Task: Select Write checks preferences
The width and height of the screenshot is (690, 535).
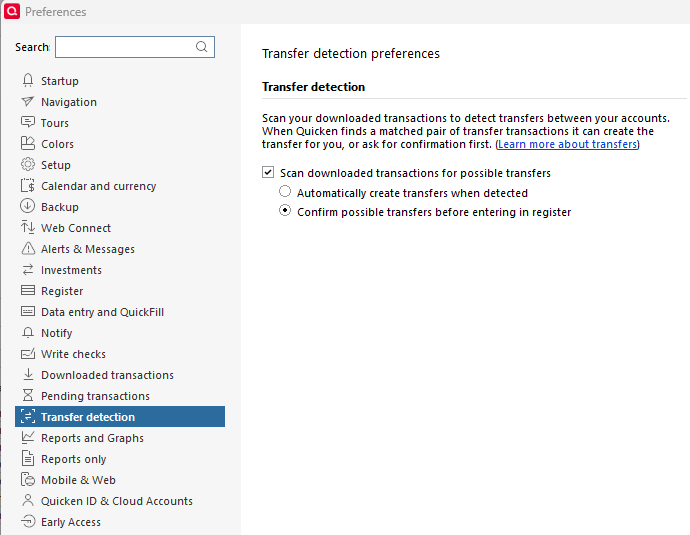Action: 73,354
